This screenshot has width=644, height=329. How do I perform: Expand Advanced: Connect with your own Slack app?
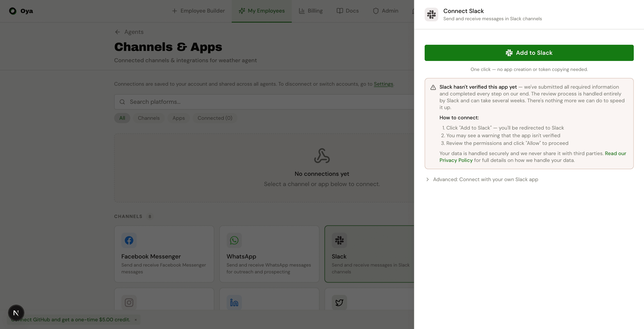485,179
